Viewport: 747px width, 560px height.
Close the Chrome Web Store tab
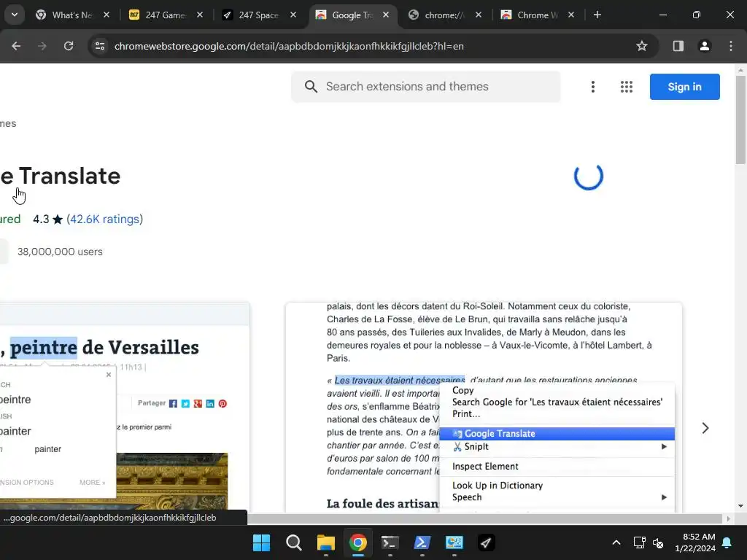point(571,15)
